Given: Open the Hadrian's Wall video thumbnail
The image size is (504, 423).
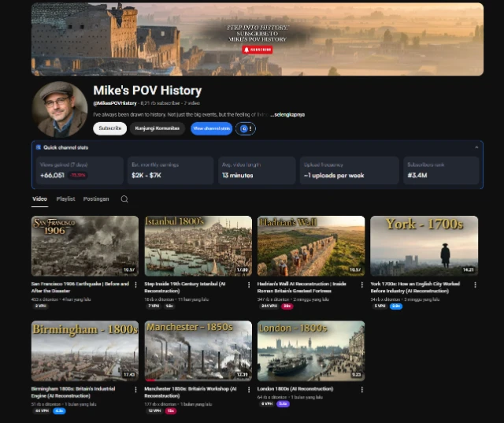Looking at the screenshot, I should [311, 246].
